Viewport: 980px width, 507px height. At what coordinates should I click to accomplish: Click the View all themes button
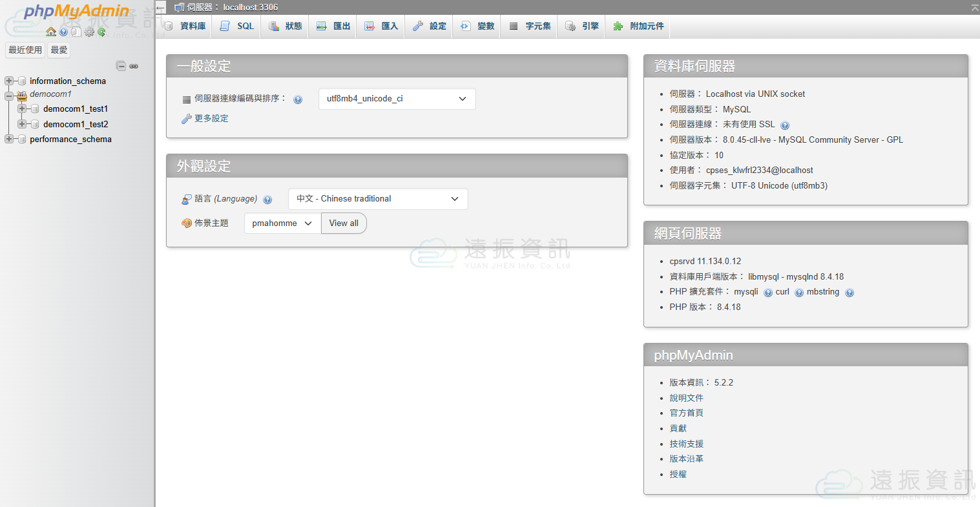(x=344, y=223)
